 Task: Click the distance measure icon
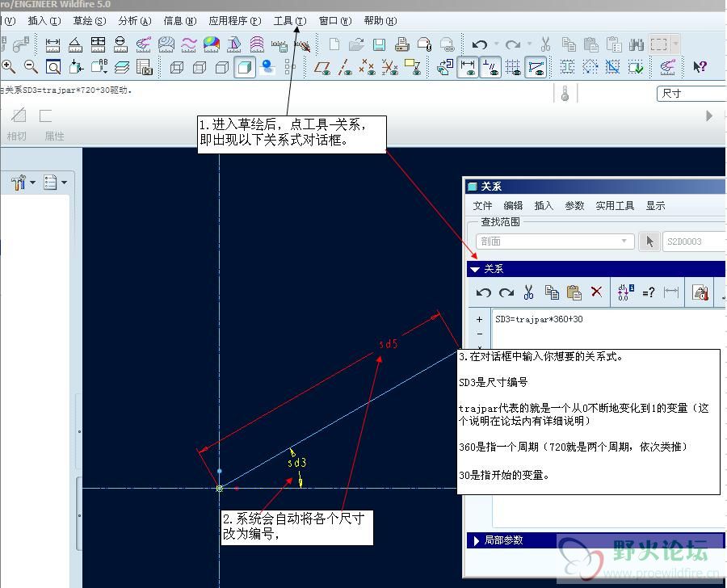point(53,44)
